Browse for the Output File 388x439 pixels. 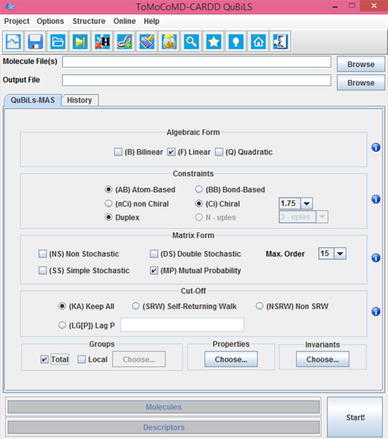(x=361, y=83)
